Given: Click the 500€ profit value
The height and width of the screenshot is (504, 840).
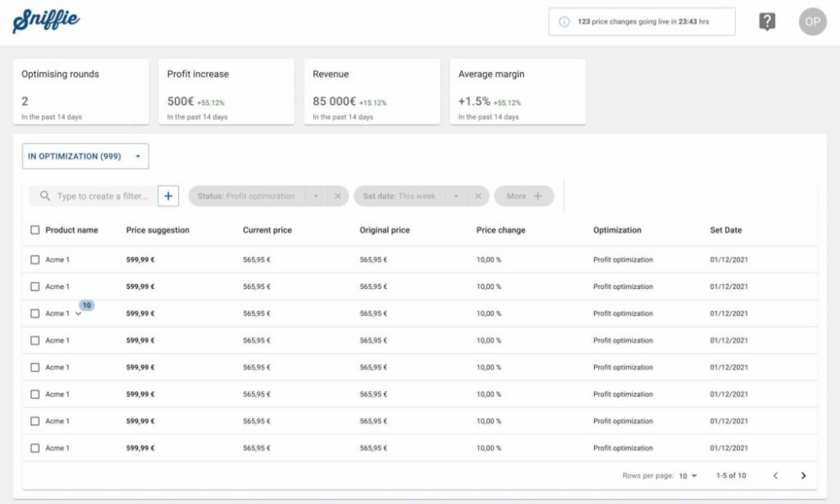Looking at the screenshot, I should click(181, 102).
